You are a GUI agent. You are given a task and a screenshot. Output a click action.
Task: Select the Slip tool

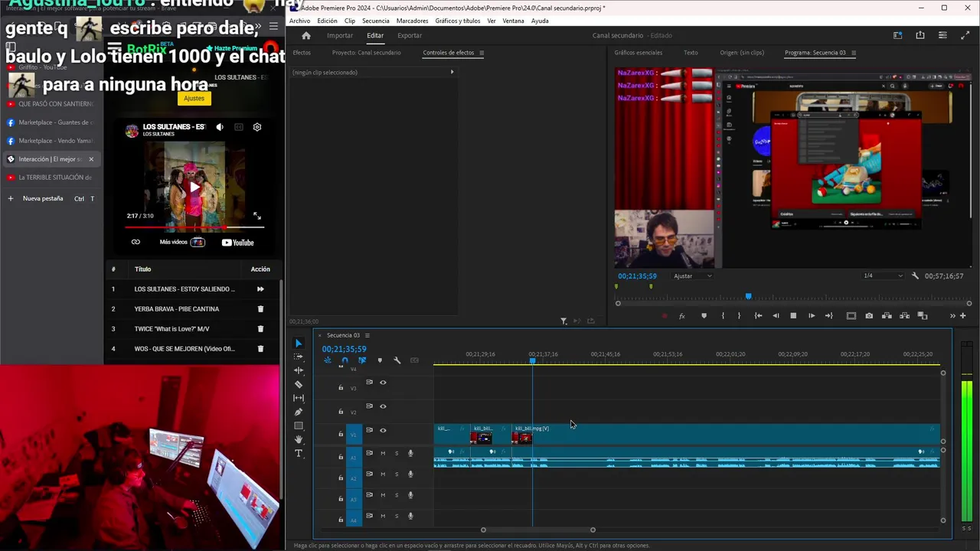pos(299,398)
